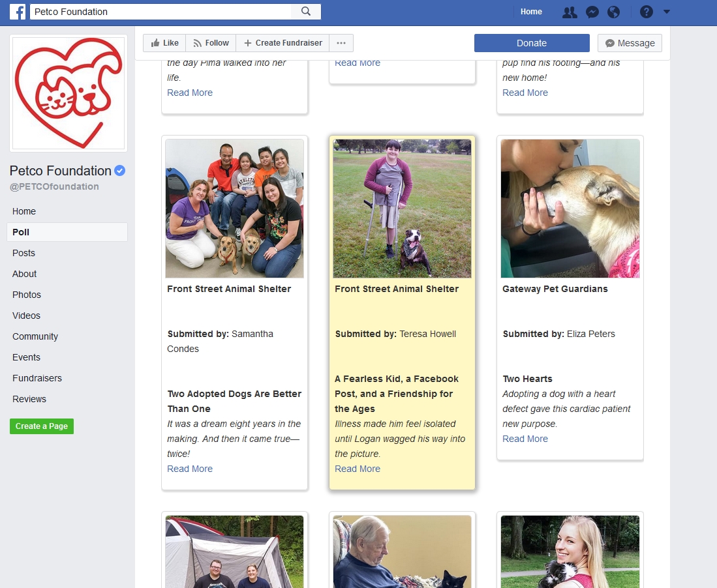Expand the account dropdown arrow

(x=666, y=12)
